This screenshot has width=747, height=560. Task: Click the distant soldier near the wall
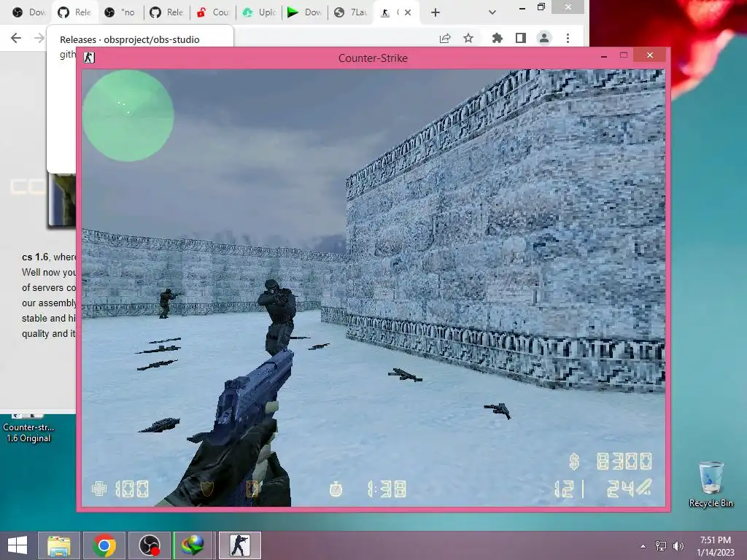pyautogui.click(x=167, y=303)
